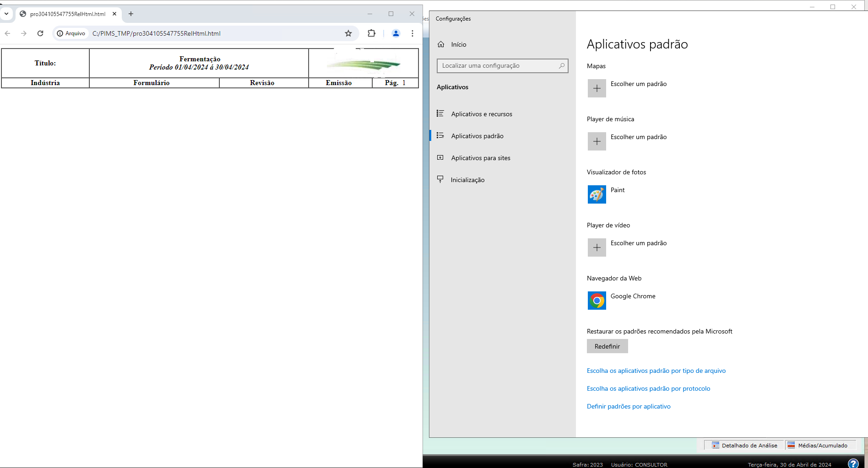Open the Chrome three-dot menu
The width and height of the screenshot is (868, 468).
coord(412,33)
